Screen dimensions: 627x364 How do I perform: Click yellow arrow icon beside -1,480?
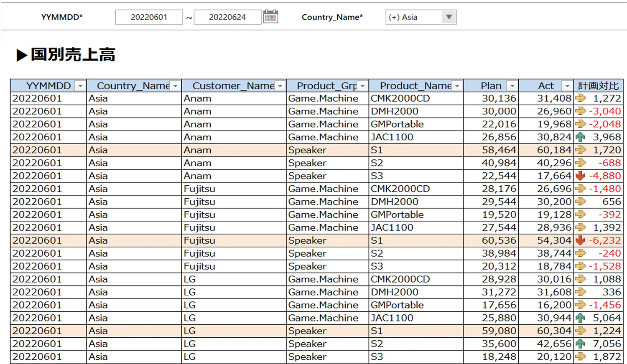[580, 189]
